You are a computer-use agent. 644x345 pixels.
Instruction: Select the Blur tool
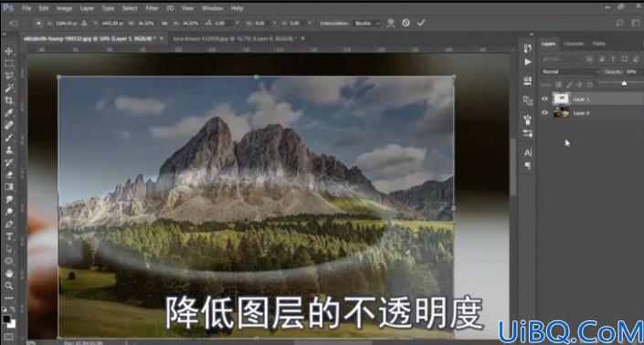pos(8,199)
